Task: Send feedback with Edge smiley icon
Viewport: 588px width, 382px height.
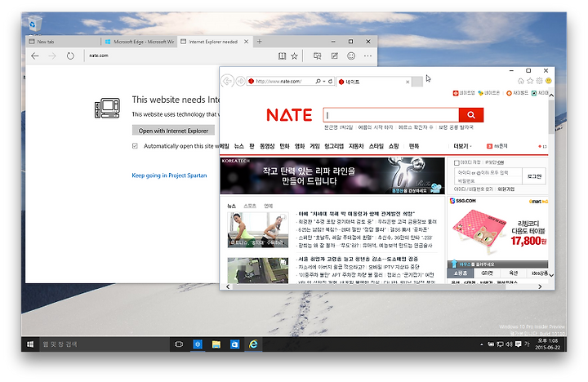Action: click(351, 56)
